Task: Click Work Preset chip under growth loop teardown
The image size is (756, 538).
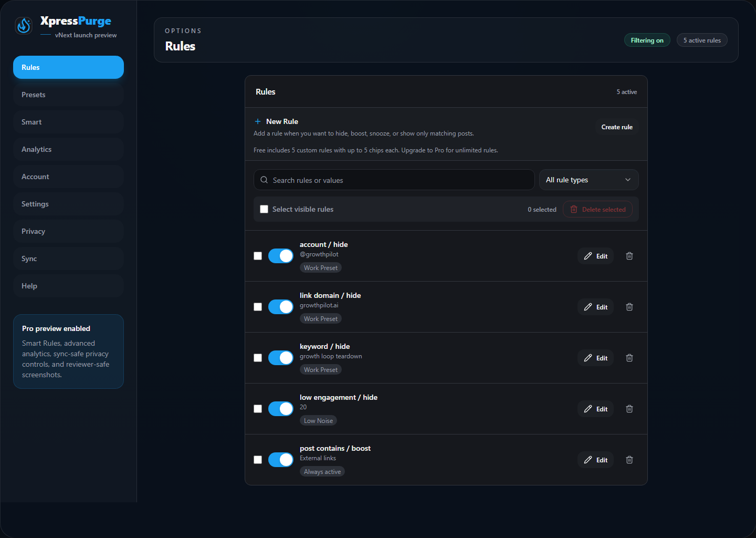Action: pyautogui.click(x=321, y=370)
